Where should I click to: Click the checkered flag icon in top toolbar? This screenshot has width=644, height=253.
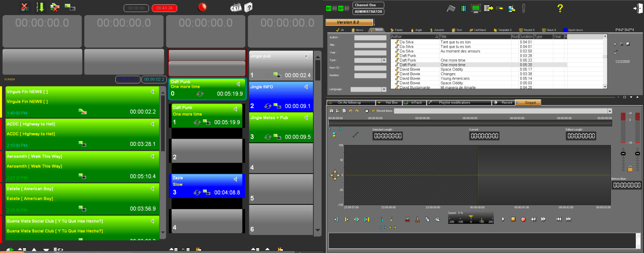(451, 8)
